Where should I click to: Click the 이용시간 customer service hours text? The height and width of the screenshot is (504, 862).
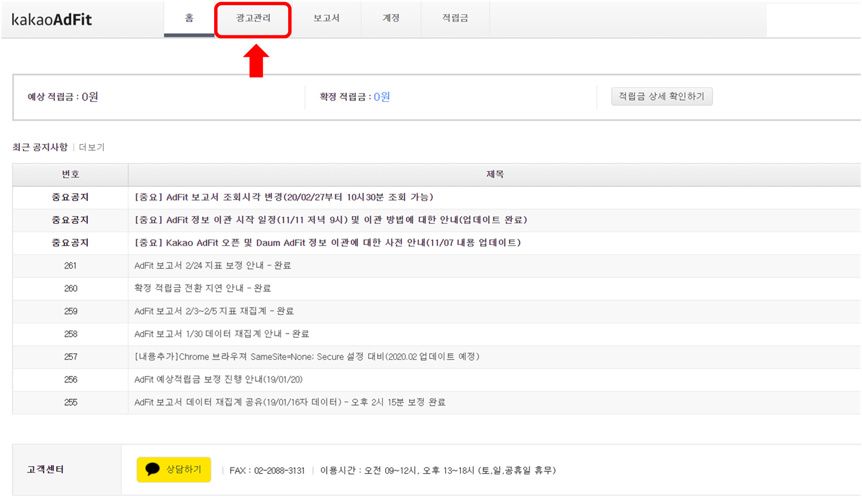pyautogui.click(x=438, y=471)
